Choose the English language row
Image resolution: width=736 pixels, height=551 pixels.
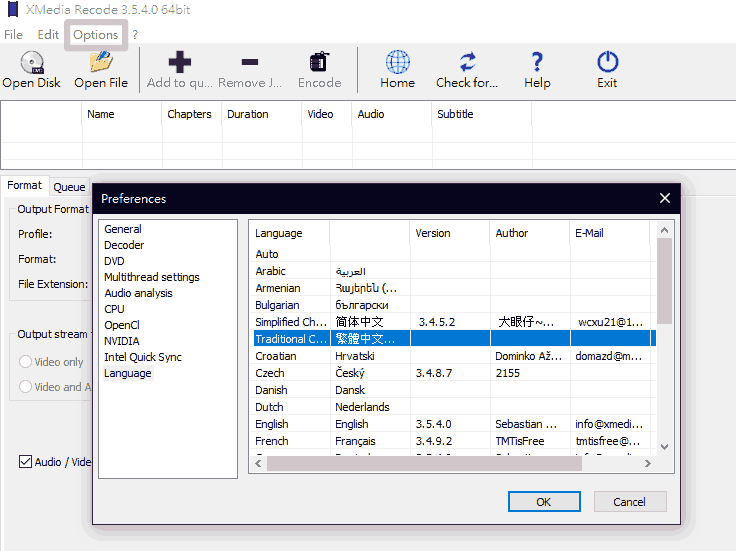[454, 424]
